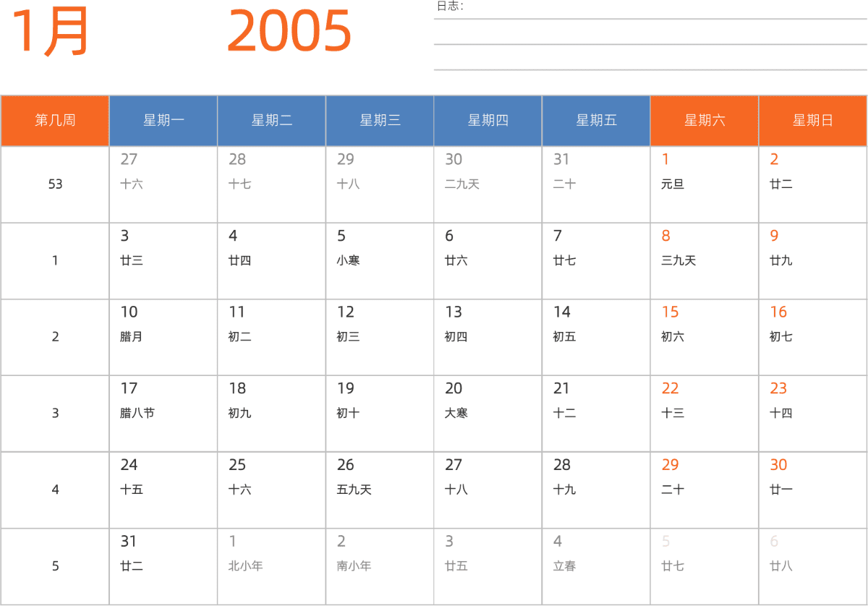The width and height of the screenshot is (868, 606).
Task: Select date 19 labeled 初十
Action: (x=380, y=414)
